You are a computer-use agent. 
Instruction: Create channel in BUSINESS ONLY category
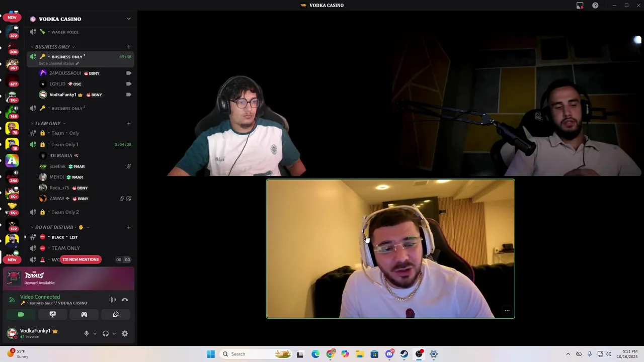129,47
